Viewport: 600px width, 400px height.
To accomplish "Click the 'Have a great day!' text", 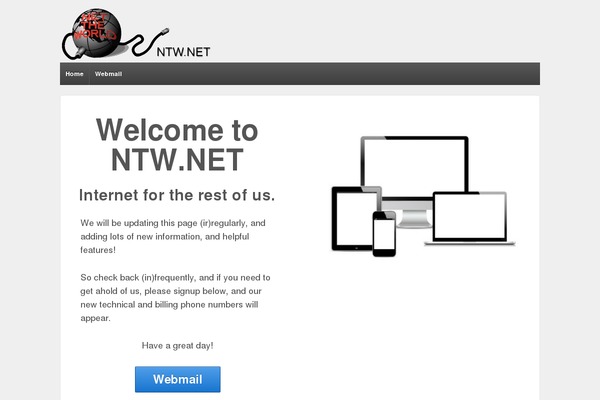I will pos(178,346).
